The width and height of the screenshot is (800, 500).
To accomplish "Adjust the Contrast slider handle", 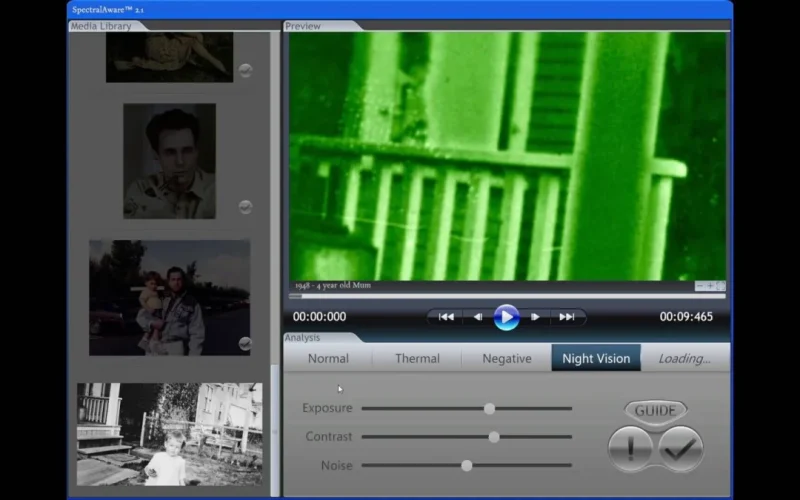I will click(x=494, y=437).
